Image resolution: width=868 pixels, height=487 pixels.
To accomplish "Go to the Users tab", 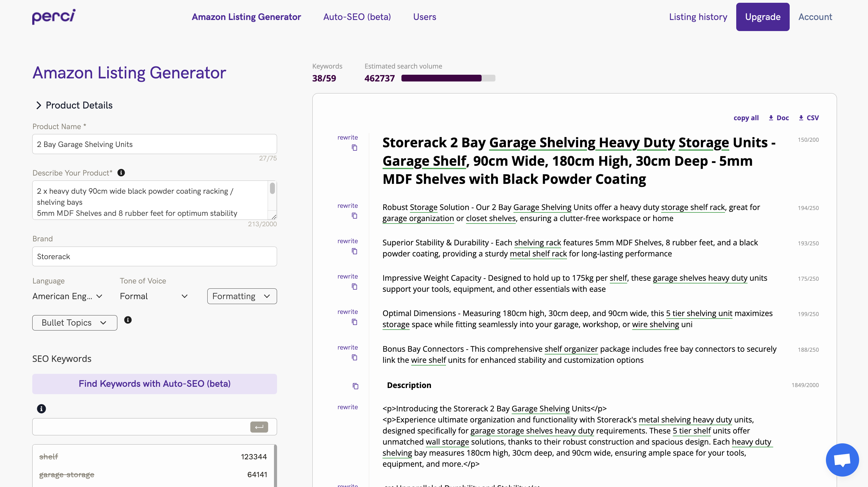I will point(424,17).
